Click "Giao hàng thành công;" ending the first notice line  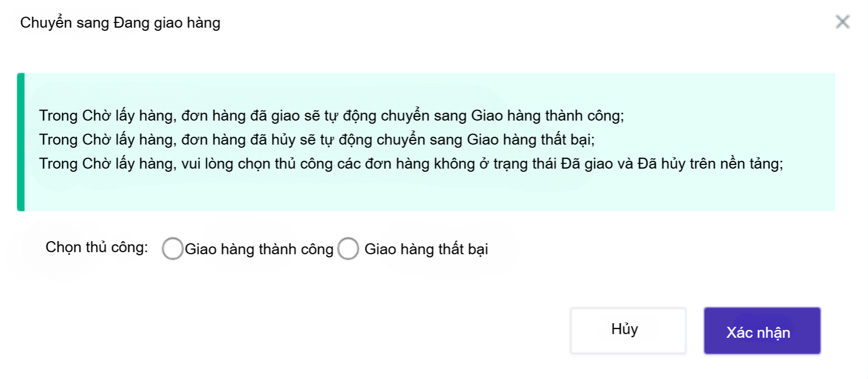click(547, 115)
